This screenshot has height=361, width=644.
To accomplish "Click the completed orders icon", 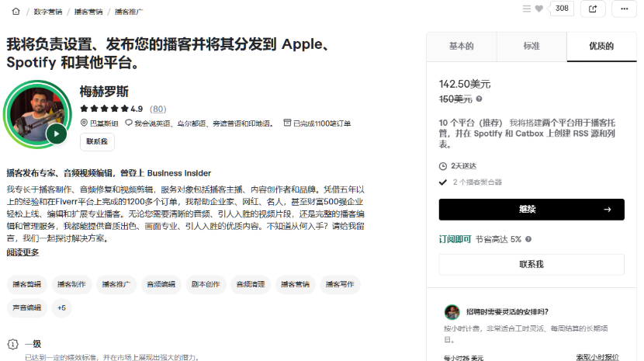I will [288, 123].
